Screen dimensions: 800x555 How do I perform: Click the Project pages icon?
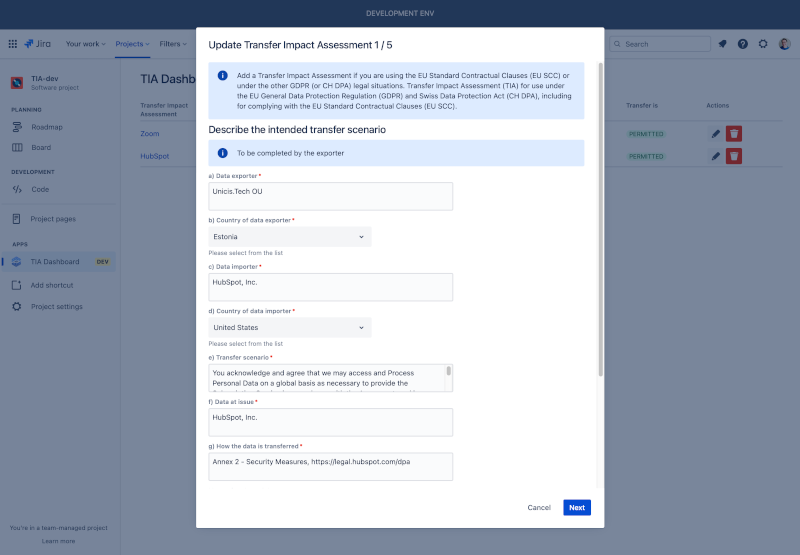click(x=16, y=219)
